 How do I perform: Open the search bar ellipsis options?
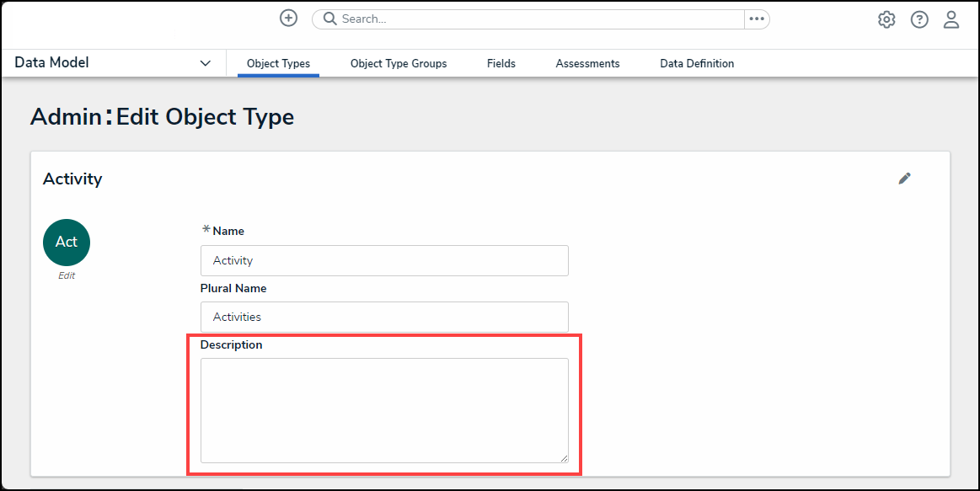pos(756,19)
